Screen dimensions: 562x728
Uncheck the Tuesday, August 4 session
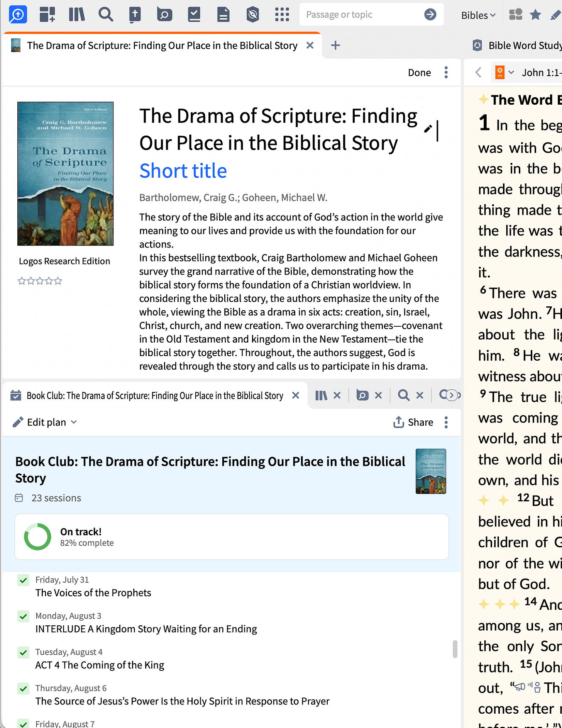click(x=24, y=653)
